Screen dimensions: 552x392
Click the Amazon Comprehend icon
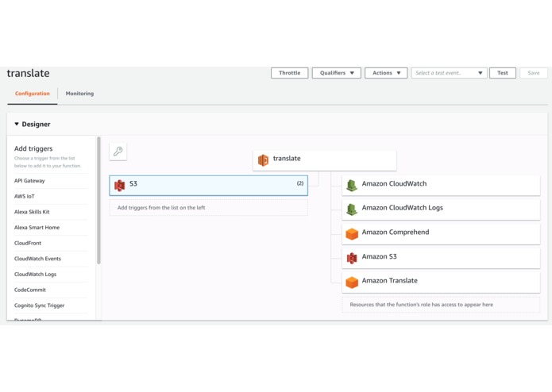[x=352, y=234]
